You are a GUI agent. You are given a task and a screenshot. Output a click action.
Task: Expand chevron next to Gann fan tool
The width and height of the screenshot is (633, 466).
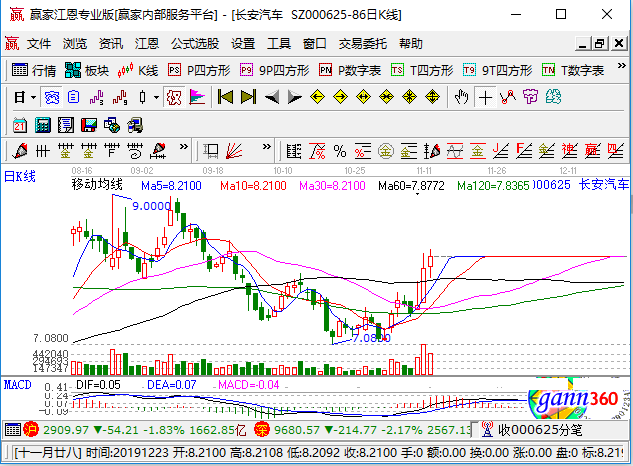(267, 147)
